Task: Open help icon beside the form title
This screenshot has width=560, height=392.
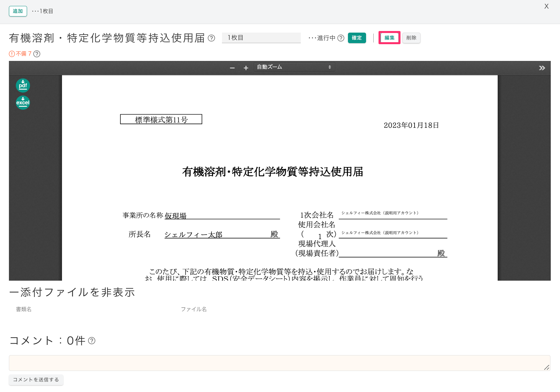Action: tap(211, 38)
